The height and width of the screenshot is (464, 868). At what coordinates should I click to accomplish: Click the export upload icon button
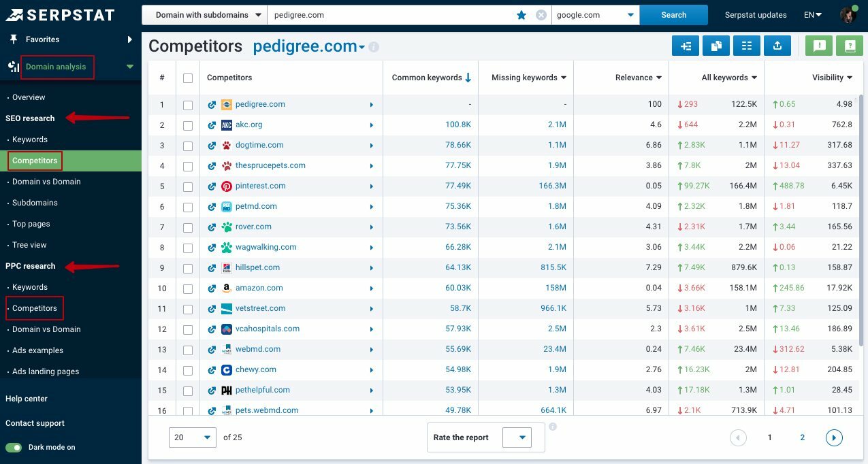(x=777, y=46)
